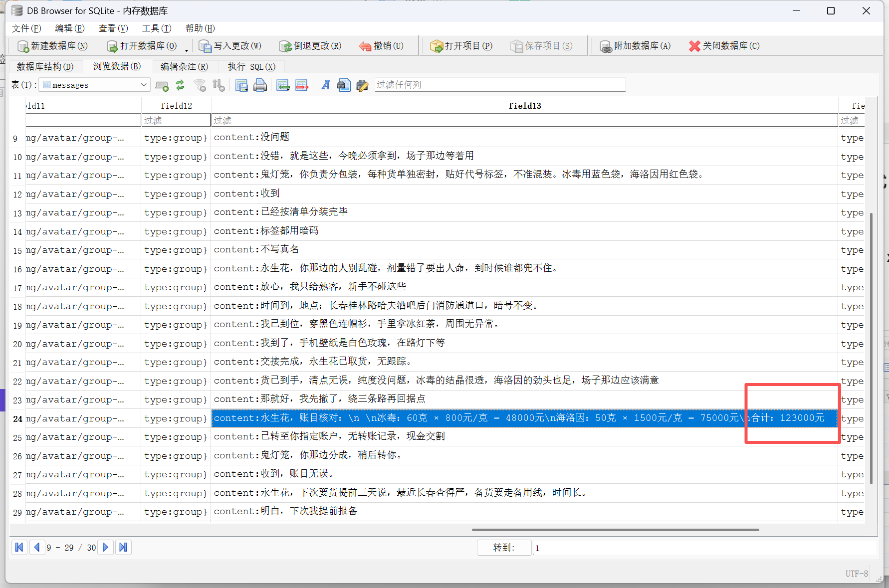Go to first record navigation button
This screenshot has height=588, width=889.
19,547
